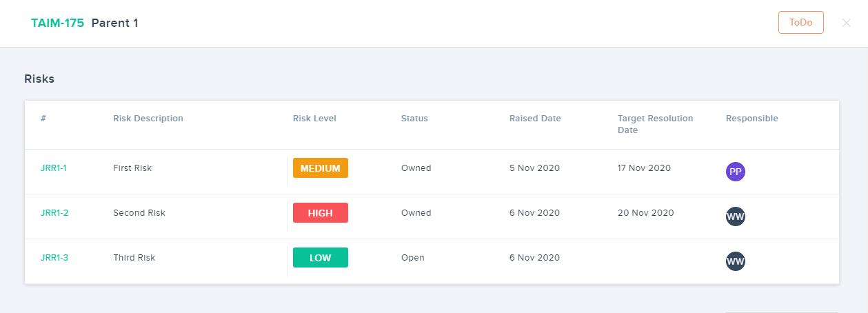Click the Raised Date column header

pos(535,119)
